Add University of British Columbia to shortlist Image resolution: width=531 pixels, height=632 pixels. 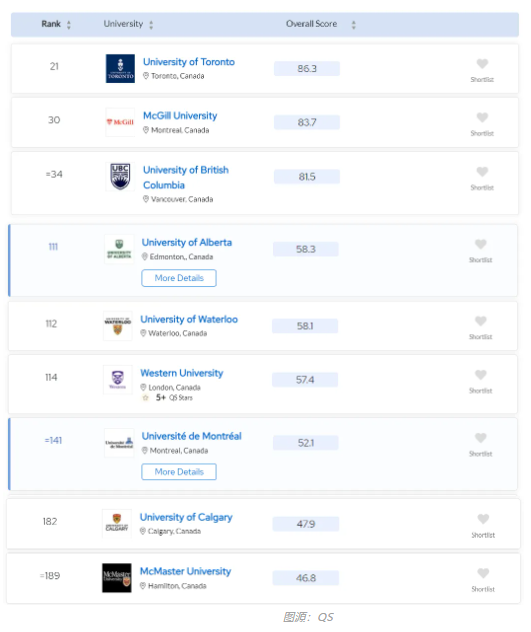482,172
